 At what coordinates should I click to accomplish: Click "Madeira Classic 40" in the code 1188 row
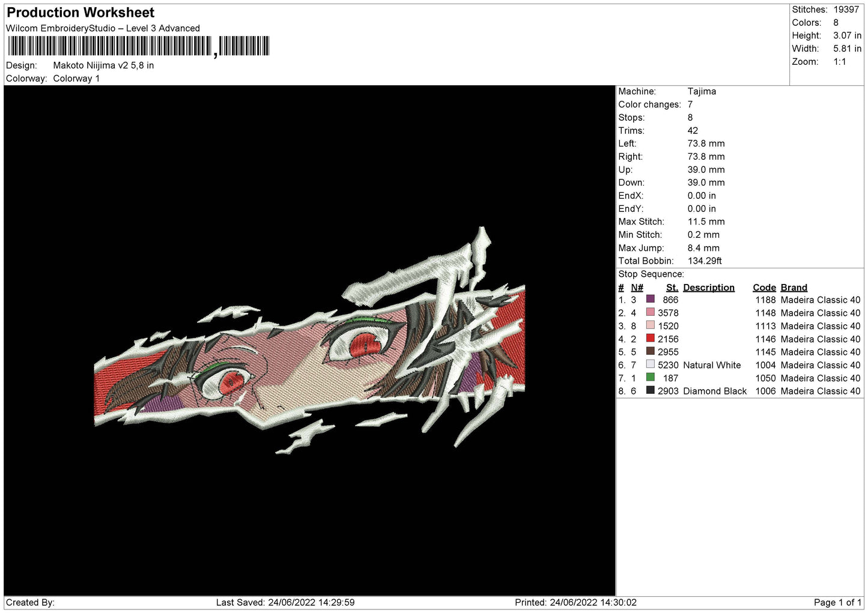click(x=821, y=300)
